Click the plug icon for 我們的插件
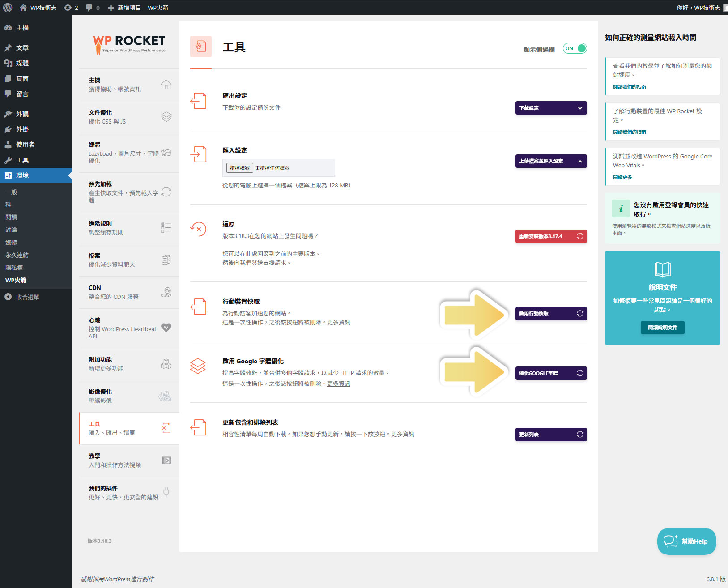This screenshot has width=728, height=588. pos(166,493)
